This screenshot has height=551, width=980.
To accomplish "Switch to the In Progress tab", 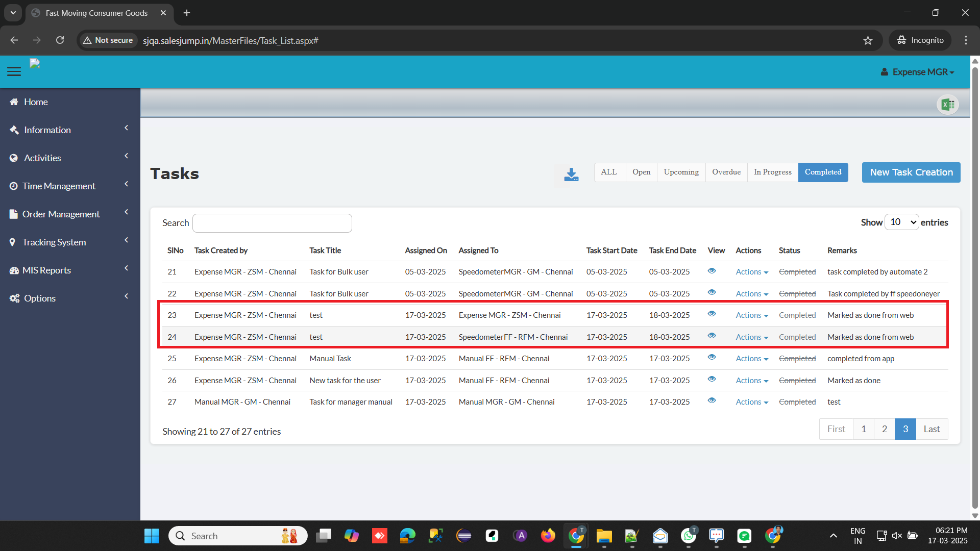I will [773, 172].
